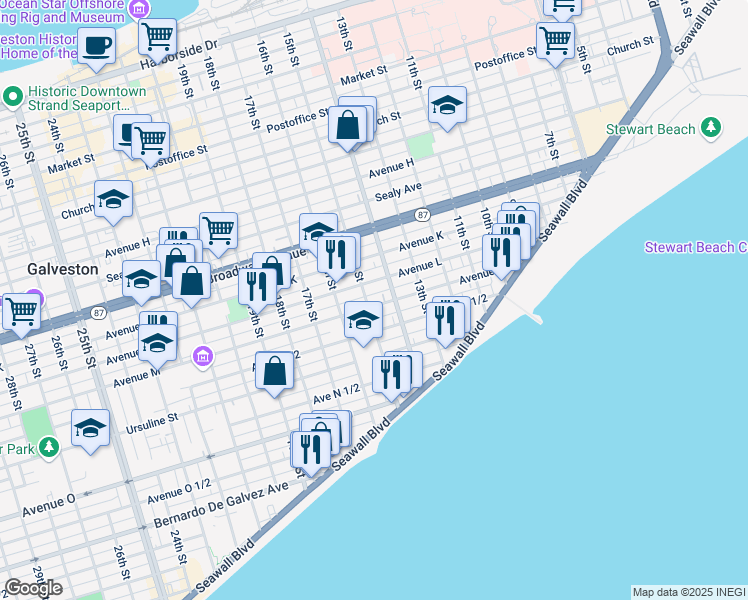Open the graduation cap marker near Ursuline St

91,431
